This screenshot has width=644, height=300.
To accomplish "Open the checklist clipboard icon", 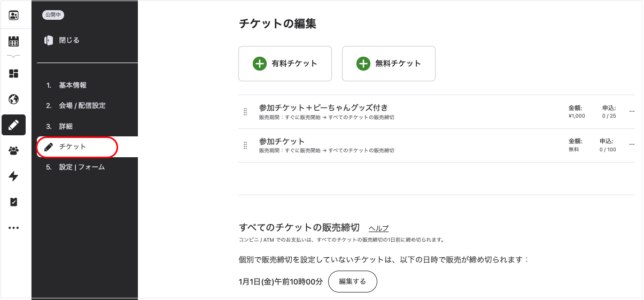I will click(14, 202).
